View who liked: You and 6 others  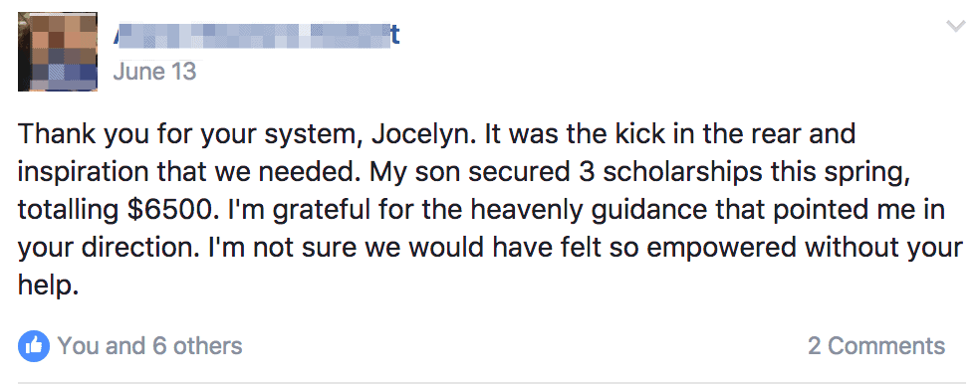click(x=150, y=346)
